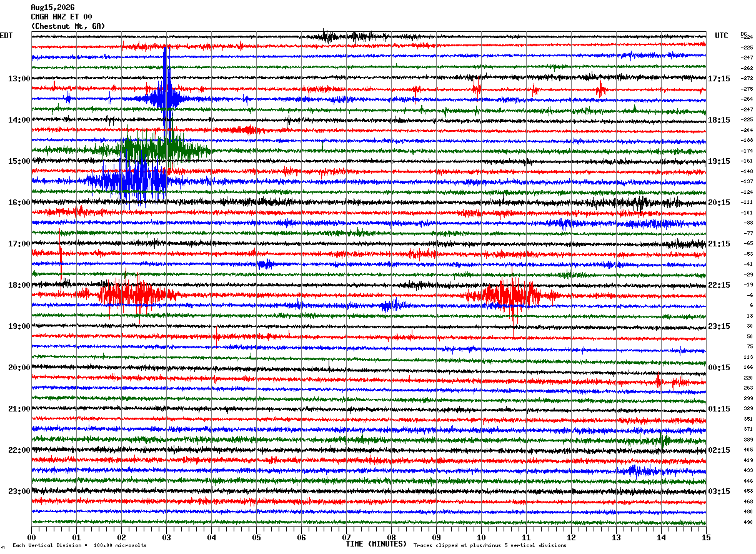Click the -224 DC offset value

(x=747, y=37)
